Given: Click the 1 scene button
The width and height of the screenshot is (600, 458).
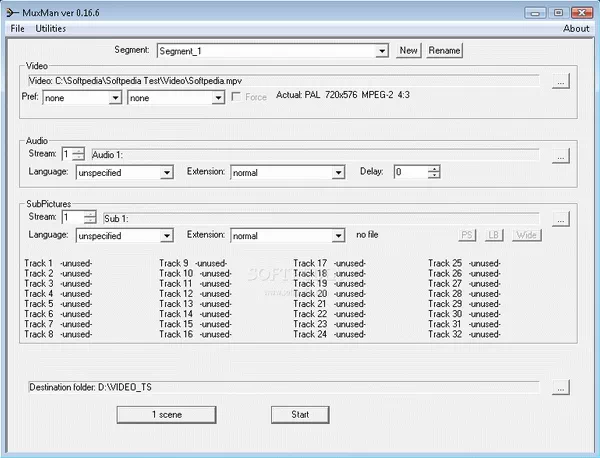Looking at the screenshot, I should click(166, 414).
